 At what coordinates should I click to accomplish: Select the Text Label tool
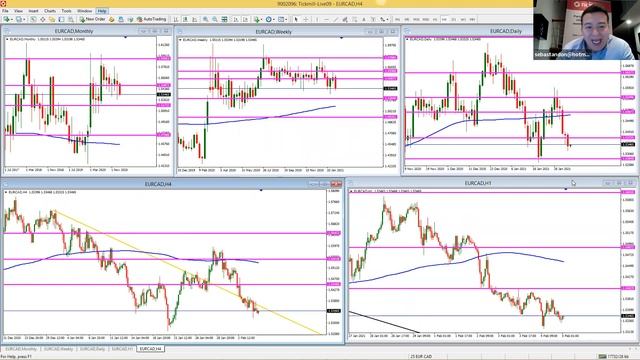pos(373,19)
